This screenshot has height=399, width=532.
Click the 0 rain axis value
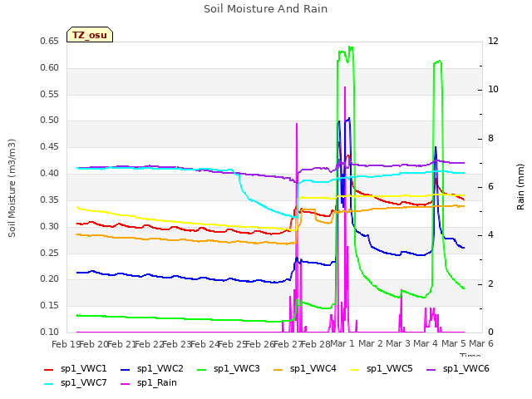491,332
